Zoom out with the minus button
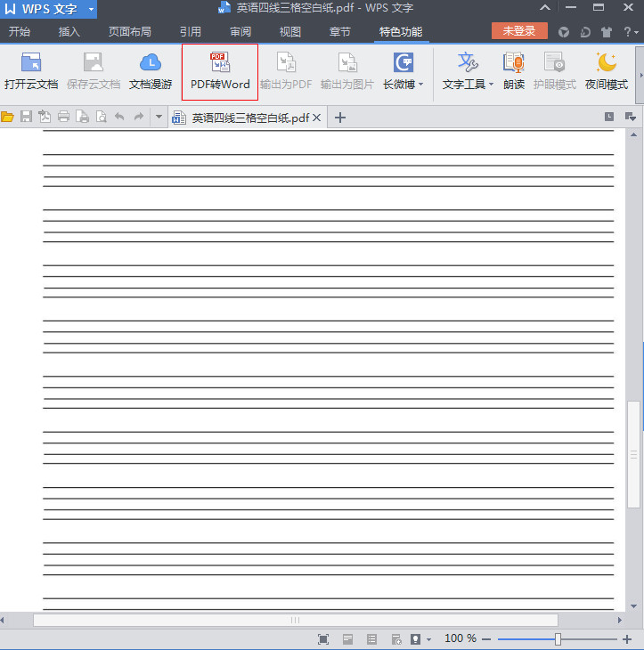Viewport: 644px width, 650px height. pyautogui.click(x=486, y=639)
